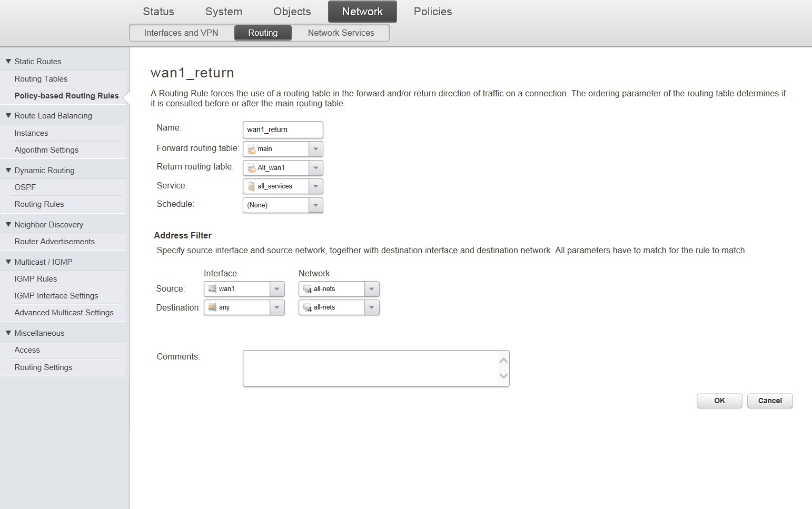Open the Interfaces and VPN subtab
This screenshot has height=509, width=812.
[x=181, y=33]
